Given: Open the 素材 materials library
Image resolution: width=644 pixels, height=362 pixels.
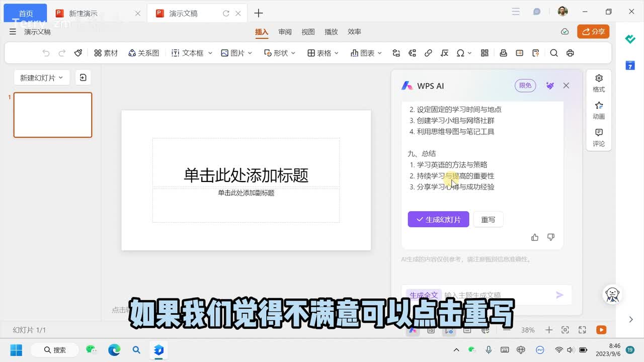Looking at the screenshot, I should [x=106, y=53].
